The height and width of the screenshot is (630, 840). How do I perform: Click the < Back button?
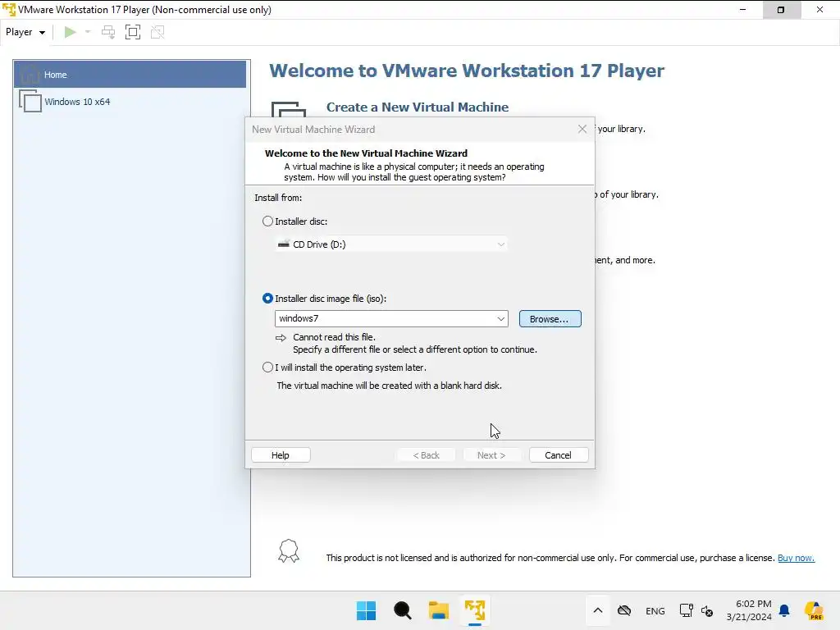pos(426,454)
